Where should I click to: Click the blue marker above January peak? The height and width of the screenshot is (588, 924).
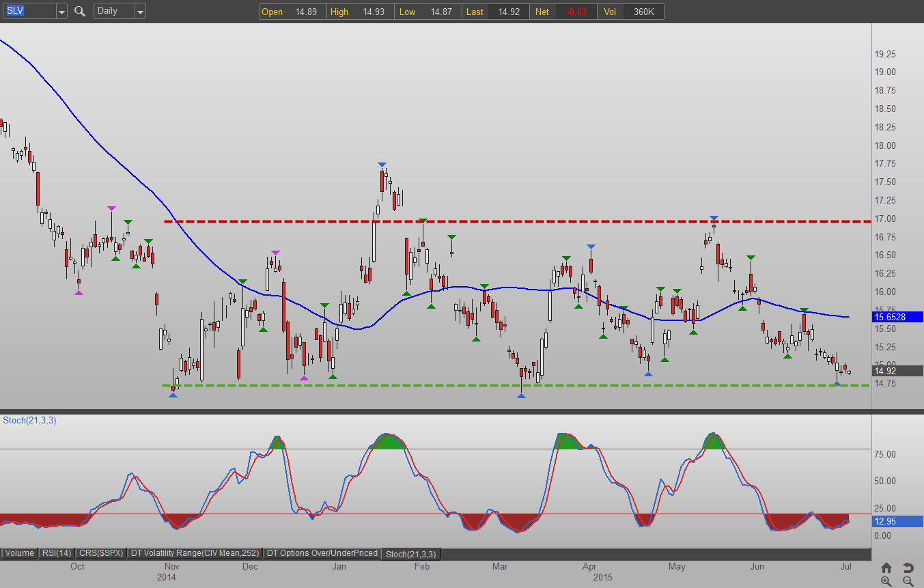click(x=382, y=165)
